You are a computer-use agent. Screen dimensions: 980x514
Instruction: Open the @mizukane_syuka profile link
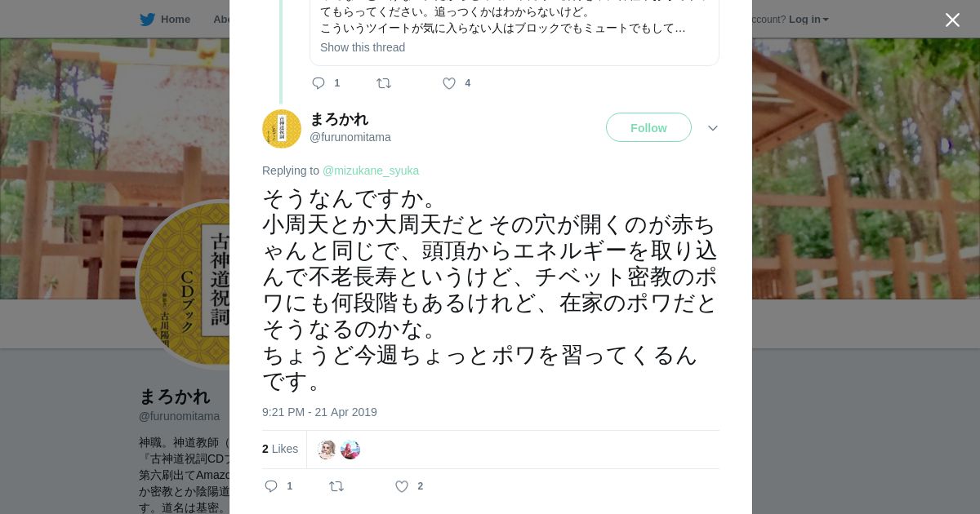click(x=371, y=171)
